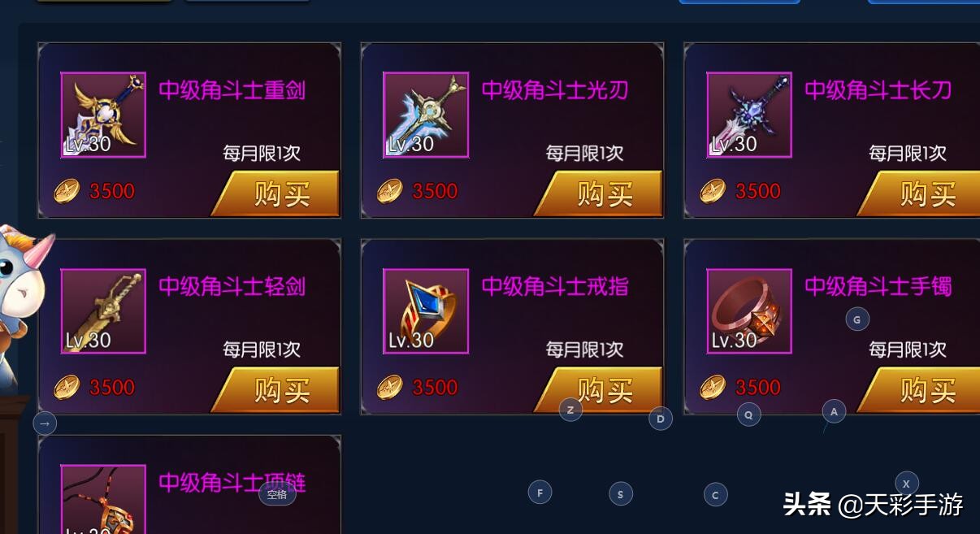Tap the arrow key overlay button
The width and height of the screenshot is (980, 534).
coord(45,423)
